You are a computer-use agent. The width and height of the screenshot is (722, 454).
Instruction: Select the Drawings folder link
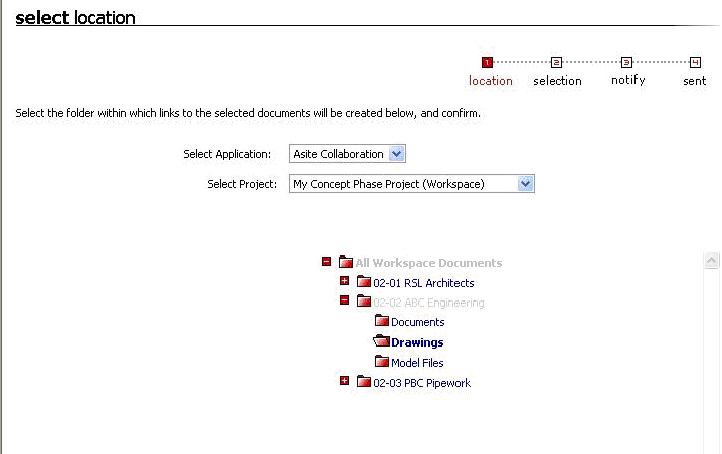417,342
